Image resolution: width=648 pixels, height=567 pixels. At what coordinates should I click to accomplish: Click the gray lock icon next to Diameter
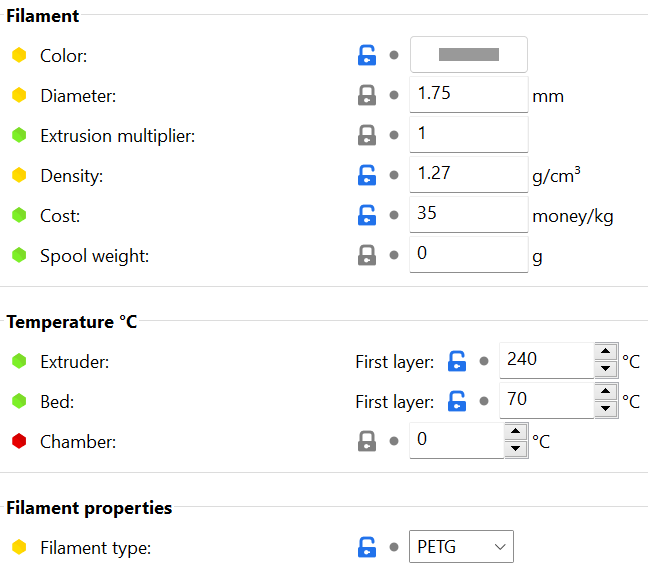[367, 95]
